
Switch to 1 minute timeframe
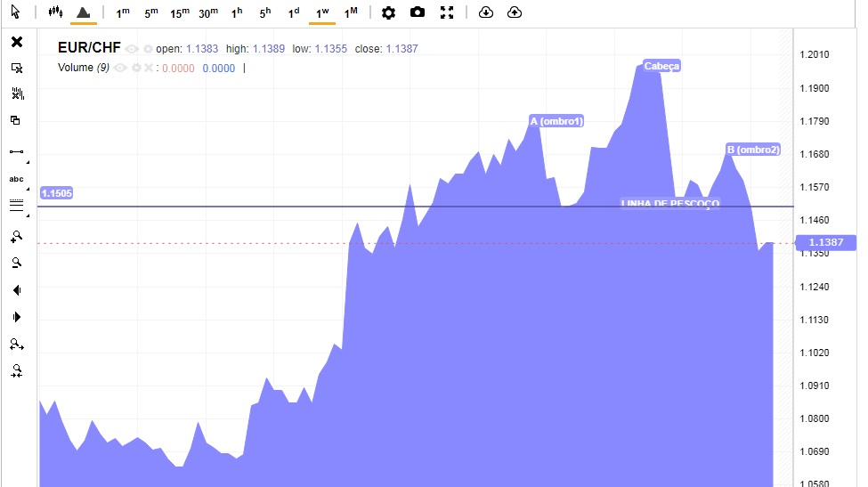point(122,12)
